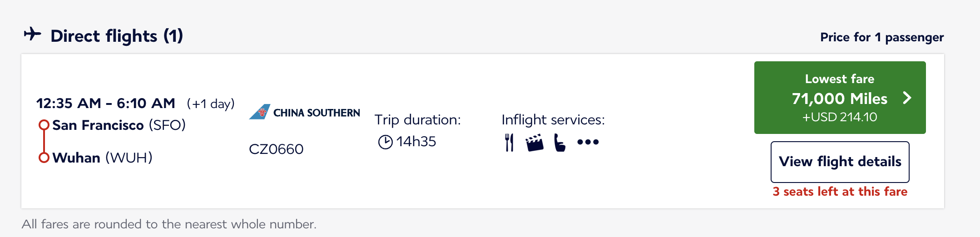Click the 3 seats left at this fare notice
Viewport: 980px width, 237px height.
(x=840, y=192)
